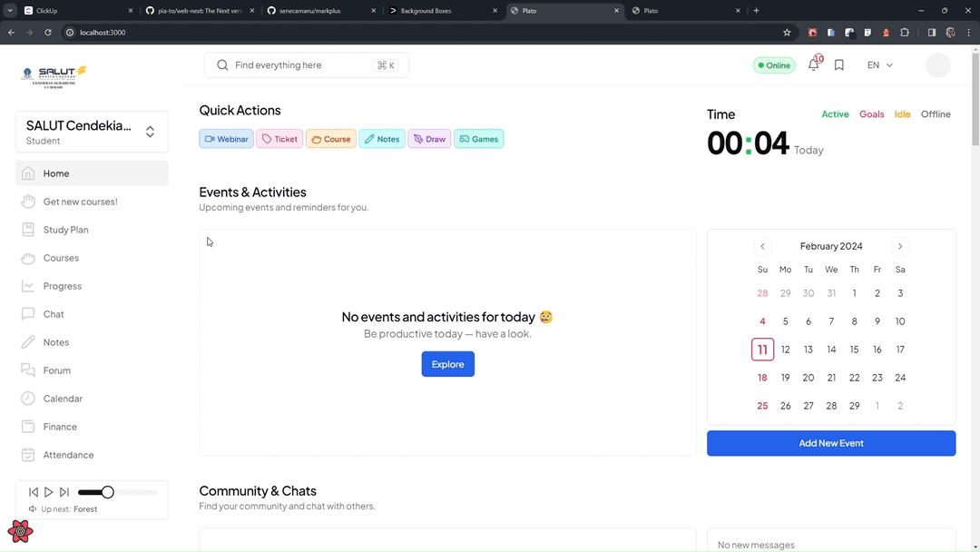Open Finance from the sidebar menu
The image size is (980, 552).
click(60, 427)
